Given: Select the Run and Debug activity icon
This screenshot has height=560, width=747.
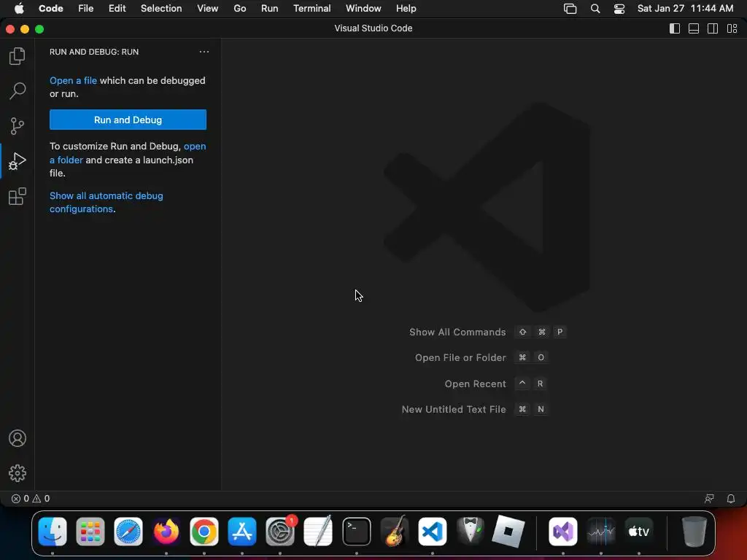Looking at the screenshot, I should [18, 161].
